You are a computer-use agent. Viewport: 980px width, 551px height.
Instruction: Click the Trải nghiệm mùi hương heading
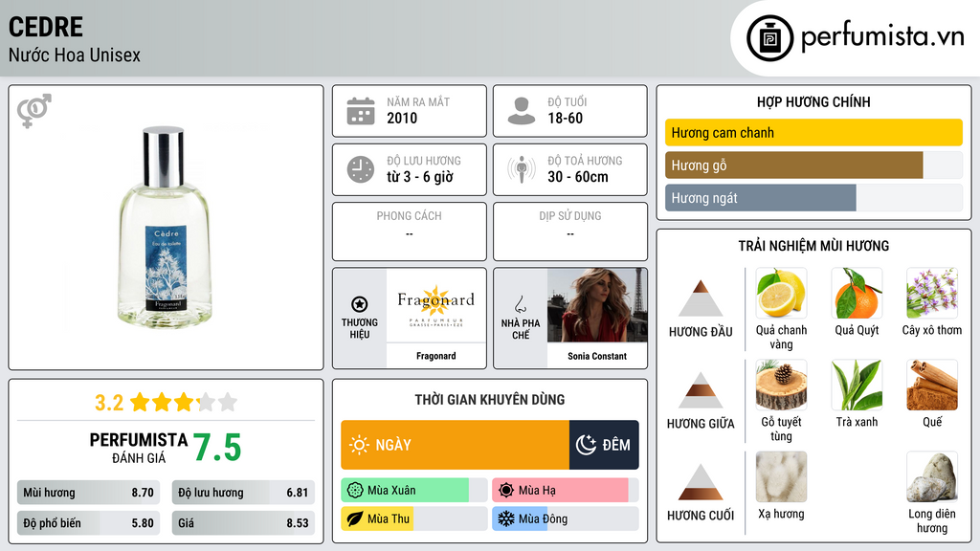click(813, 246)
